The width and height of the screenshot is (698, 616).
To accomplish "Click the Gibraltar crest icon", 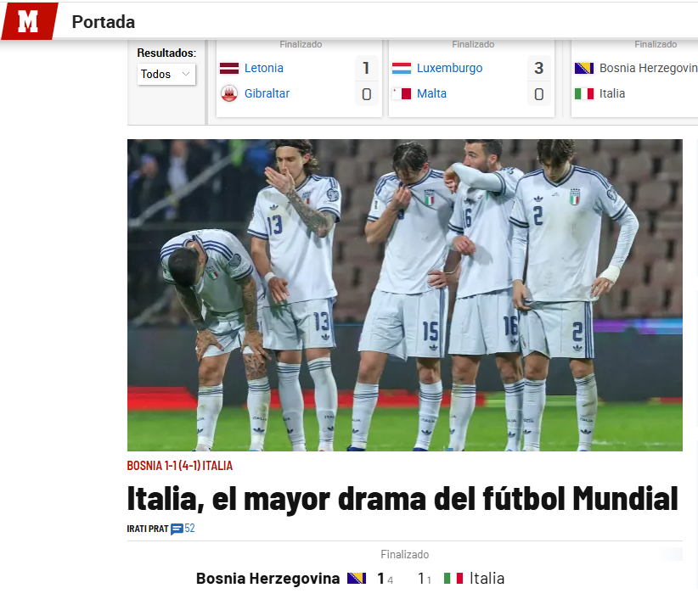I will pyautogui.click(x=229, y=93).
